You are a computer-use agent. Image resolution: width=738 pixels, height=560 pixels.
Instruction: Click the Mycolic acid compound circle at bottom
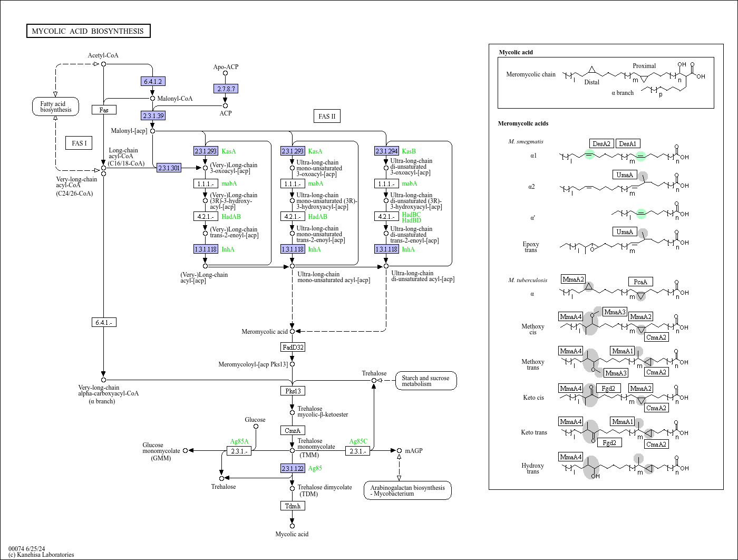(292, 526)
